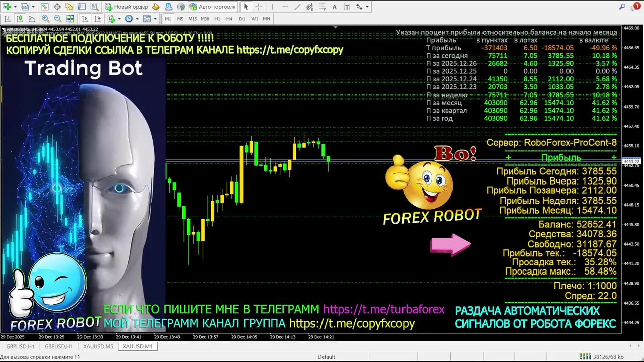Toggle the Авто-торговля button
644x362 pixels.
pos(213,7)
